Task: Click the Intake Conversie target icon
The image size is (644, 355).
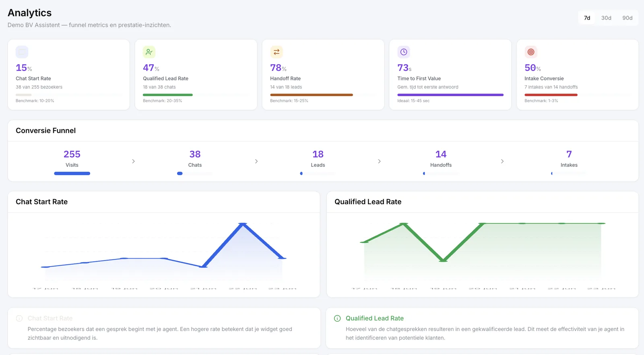Action: tap(531, 52)
